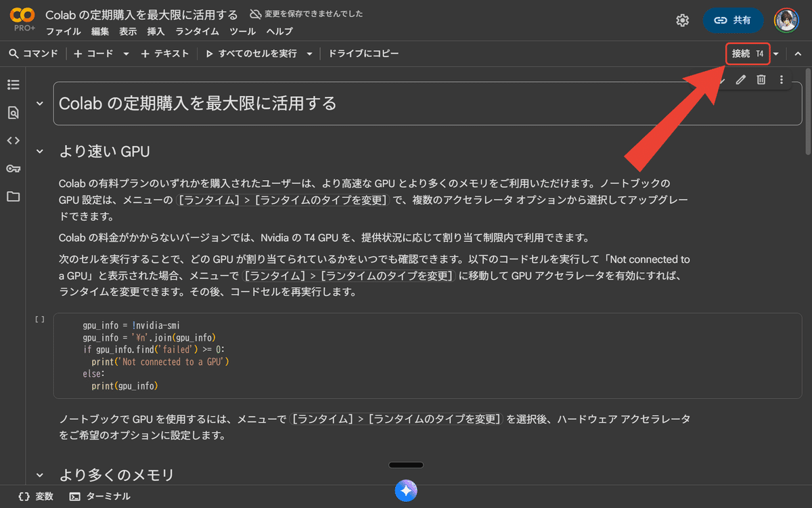Open settings with the gear icon

[x=682, y=20]
